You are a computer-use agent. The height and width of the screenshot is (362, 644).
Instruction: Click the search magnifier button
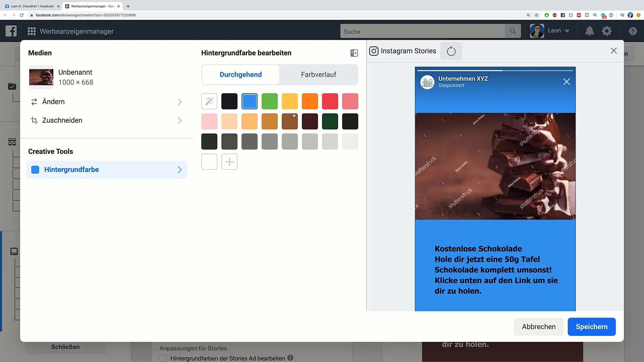[x=513, y=31]
